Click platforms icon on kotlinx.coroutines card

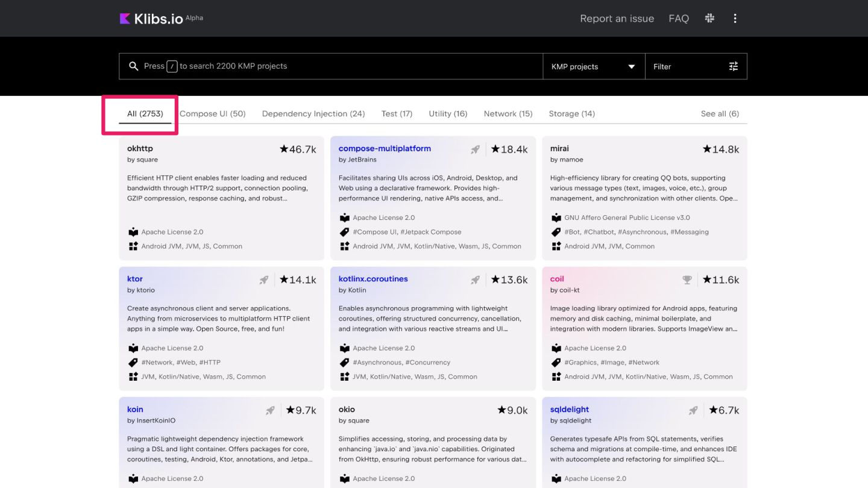(x=345, y=377)
